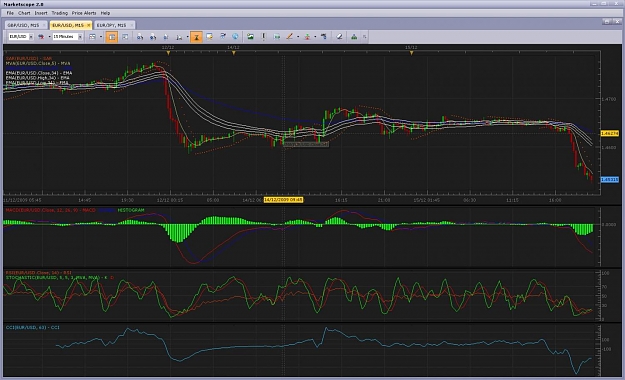Open the Trading menu

(x=59, y=13)
